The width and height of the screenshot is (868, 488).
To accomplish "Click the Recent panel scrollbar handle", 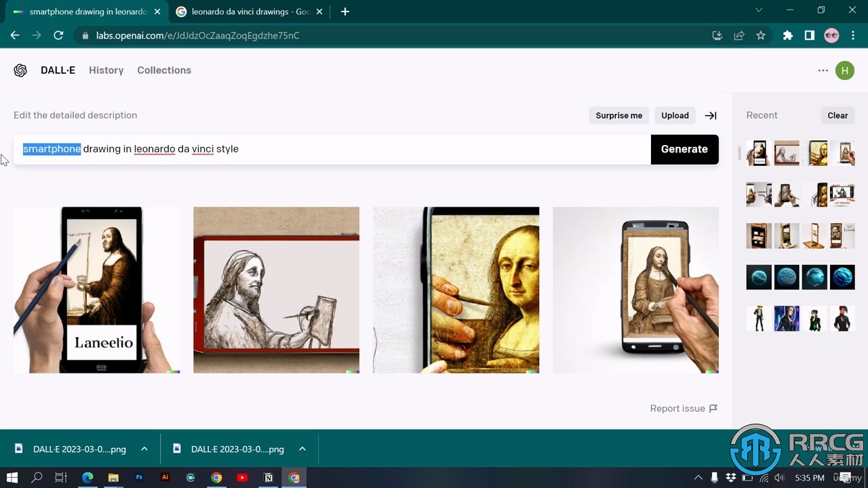I will (739, 152).
